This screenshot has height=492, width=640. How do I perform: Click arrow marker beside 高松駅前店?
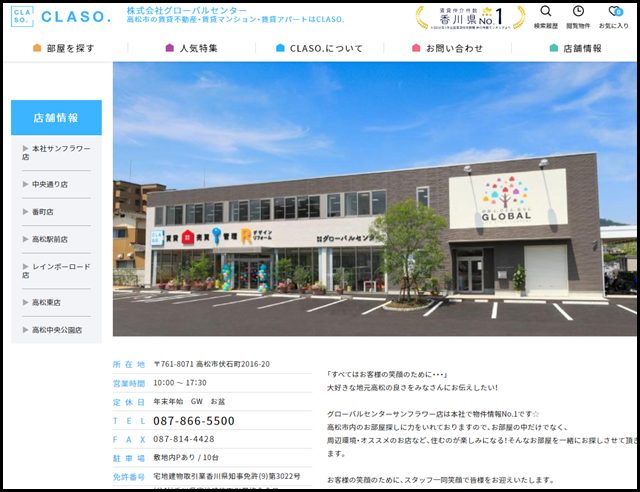pos(25,239)
